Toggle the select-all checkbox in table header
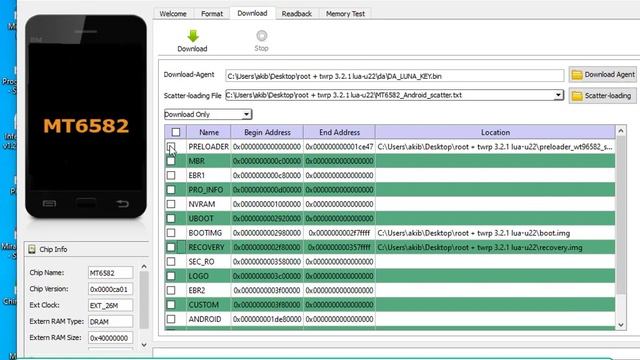Image resolution: width=640 pixels, height=360 pixels. [176, 132]
